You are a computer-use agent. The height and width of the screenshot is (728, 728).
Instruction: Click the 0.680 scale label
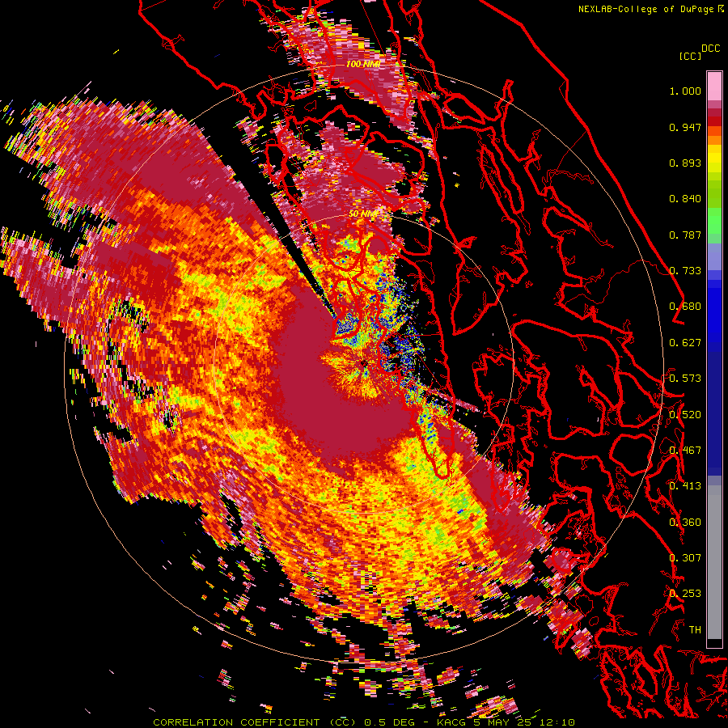coord(685,307)
